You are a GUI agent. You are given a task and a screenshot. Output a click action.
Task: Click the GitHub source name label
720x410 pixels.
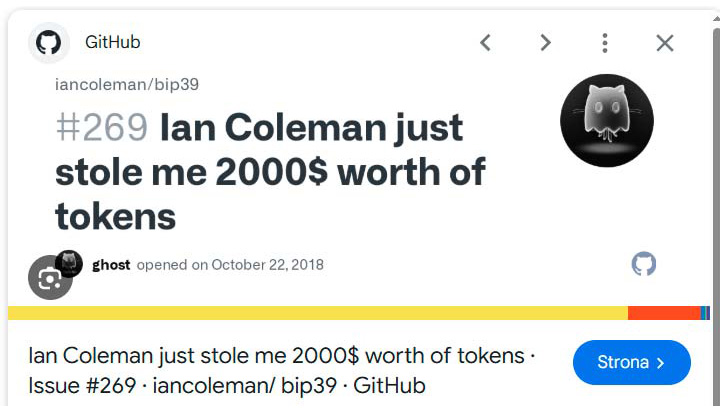tap(112, 42)
